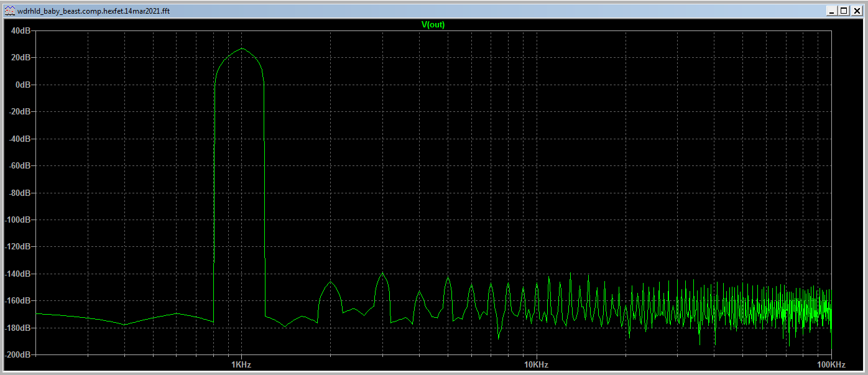
Task: Click the -80dB axis label
Action: [19, 193]
